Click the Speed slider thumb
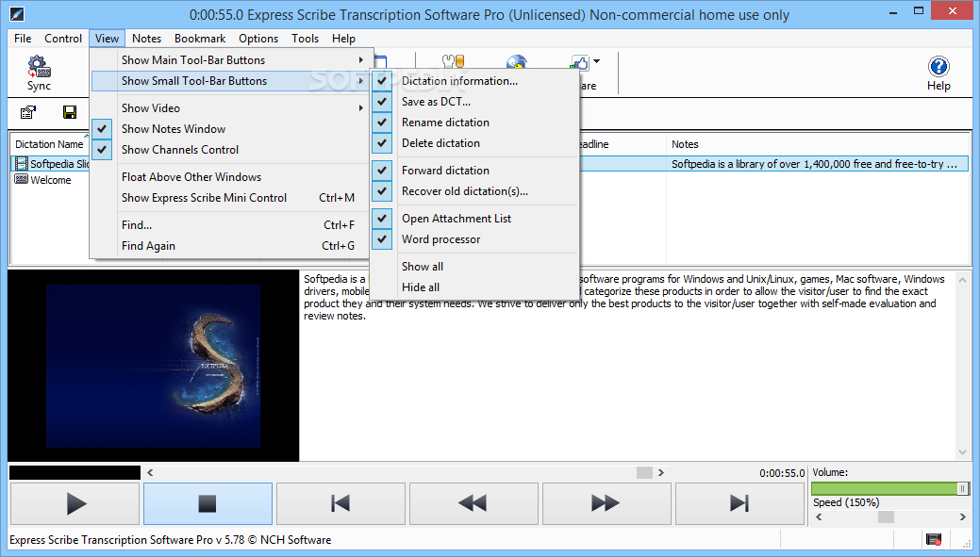Image resolution: width=980 pixels, height=557 pixels. pos(886,516)
